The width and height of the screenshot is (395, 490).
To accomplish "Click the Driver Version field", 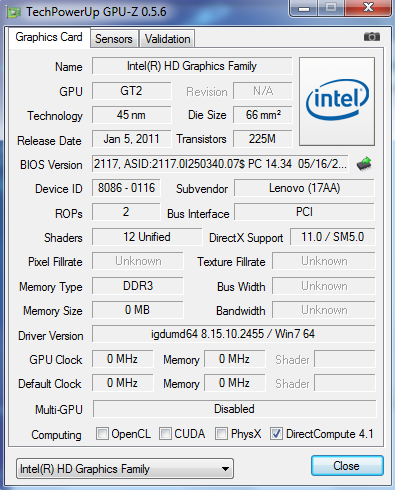I will [233, 334].
